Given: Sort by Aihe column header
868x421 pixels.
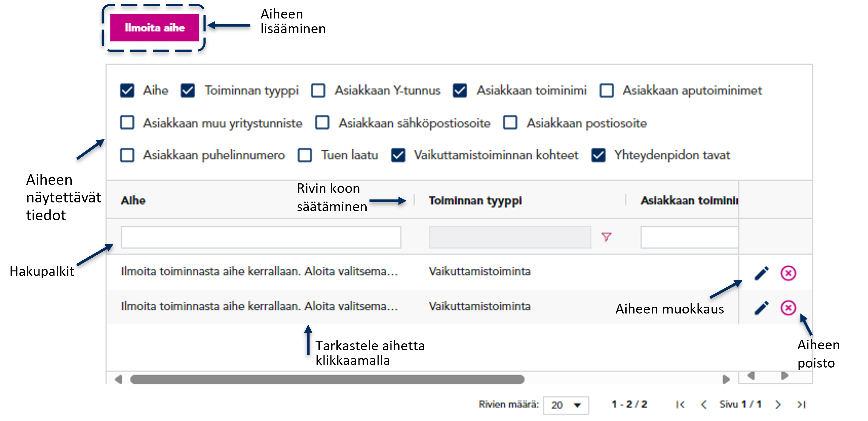Looking at the screenshot, I should (x=133, y=200).
